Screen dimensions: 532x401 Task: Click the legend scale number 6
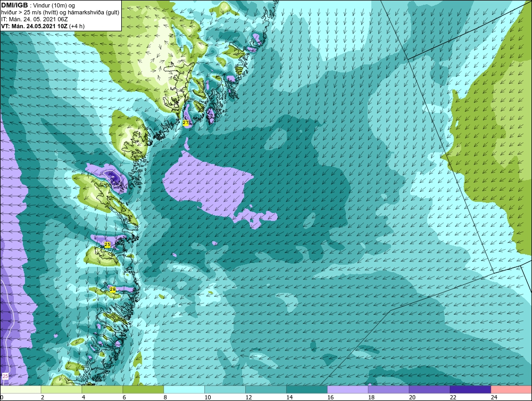124,397
